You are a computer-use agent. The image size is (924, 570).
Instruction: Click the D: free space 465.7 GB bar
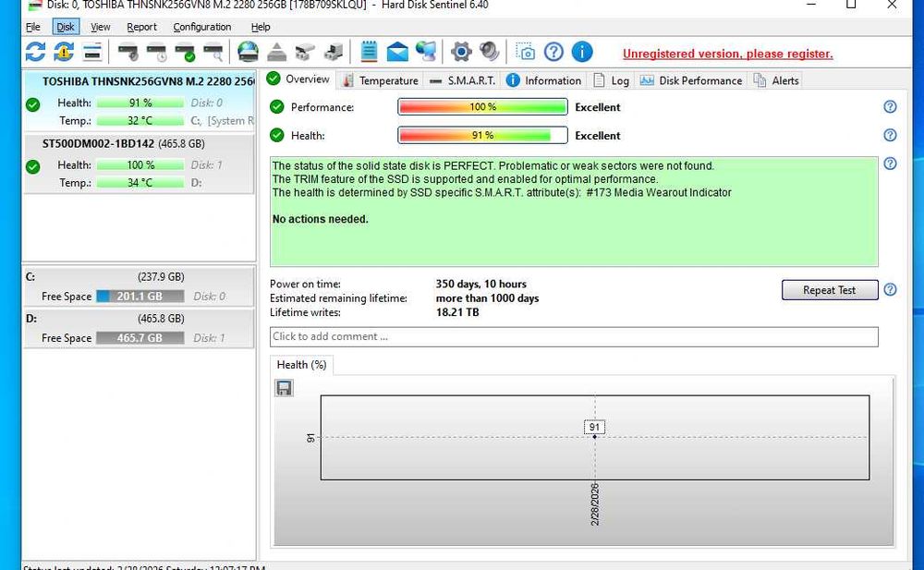pos(140,338)
